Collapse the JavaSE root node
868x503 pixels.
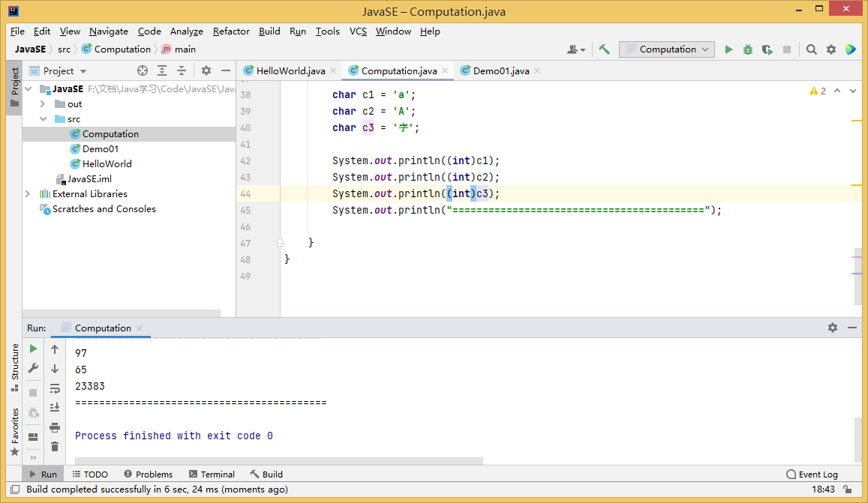(29, 89)
